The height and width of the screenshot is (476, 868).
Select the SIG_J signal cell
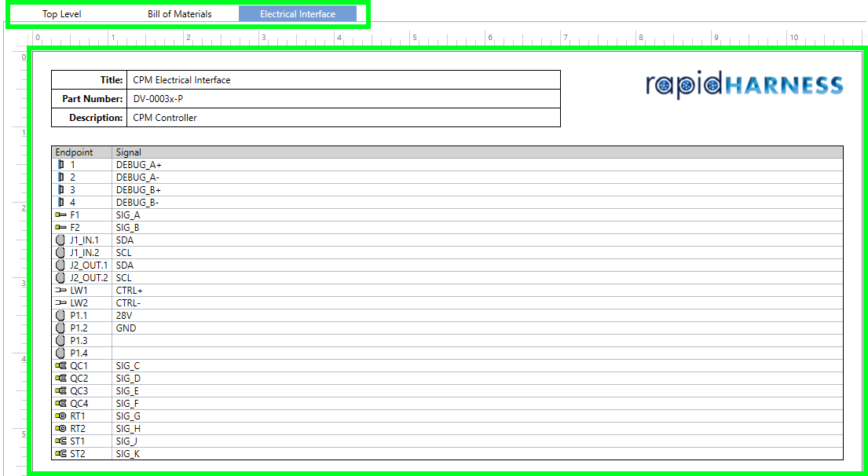point(477,441)
